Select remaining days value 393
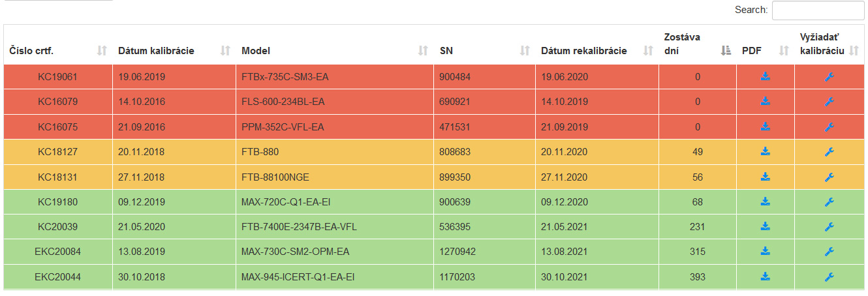This screenshot has height=296, width=868. pyautogui.click(x=698, y=277)
